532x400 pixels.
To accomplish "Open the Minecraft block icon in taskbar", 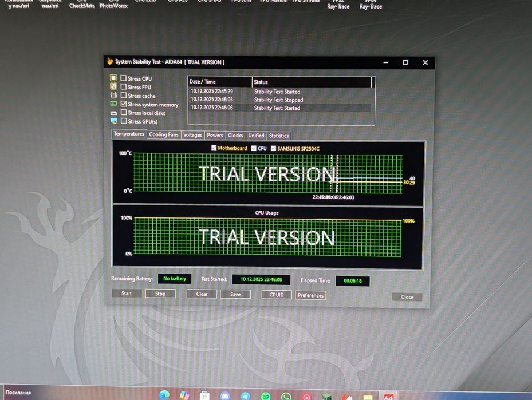I will 326,396.
